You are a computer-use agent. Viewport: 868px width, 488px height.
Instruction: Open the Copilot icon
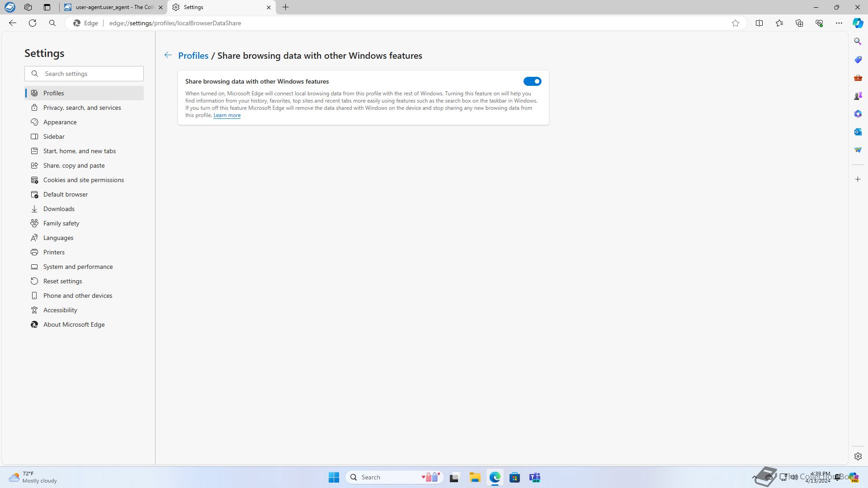[858, 23]
